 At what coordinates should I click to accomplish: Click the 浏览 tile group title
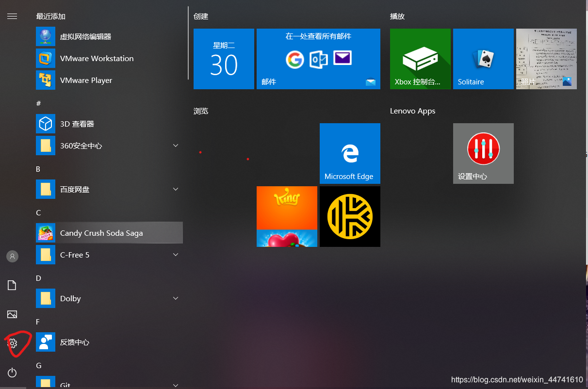point(201,111)
